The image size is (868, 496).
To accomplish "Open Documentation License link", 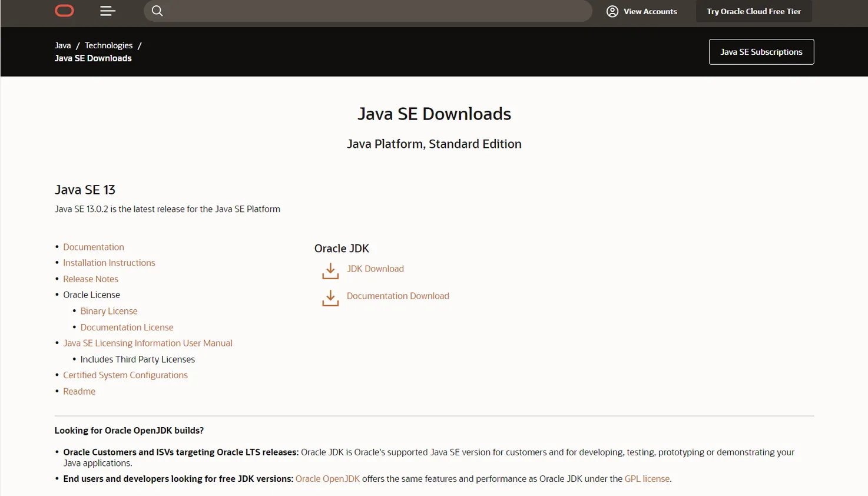I will point(127,327).
